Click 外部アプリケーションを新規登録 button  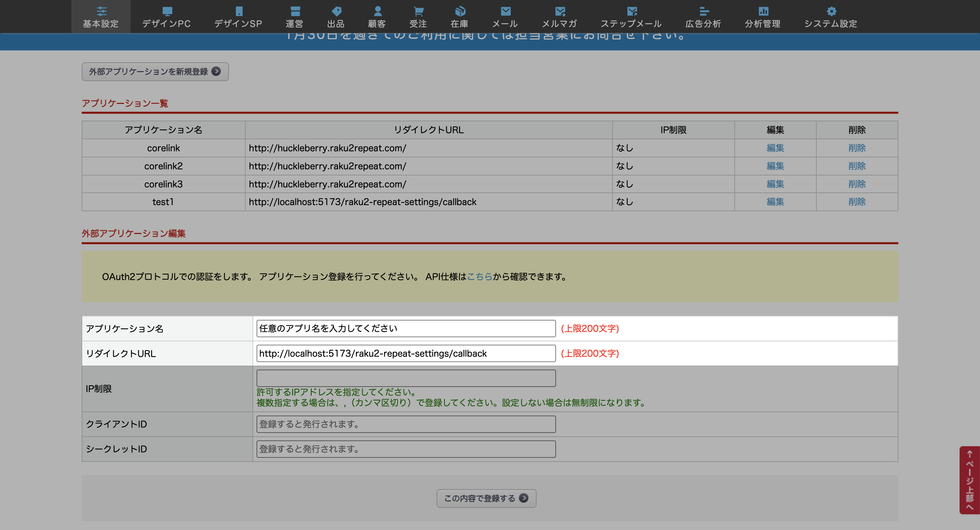click(155, 72)
